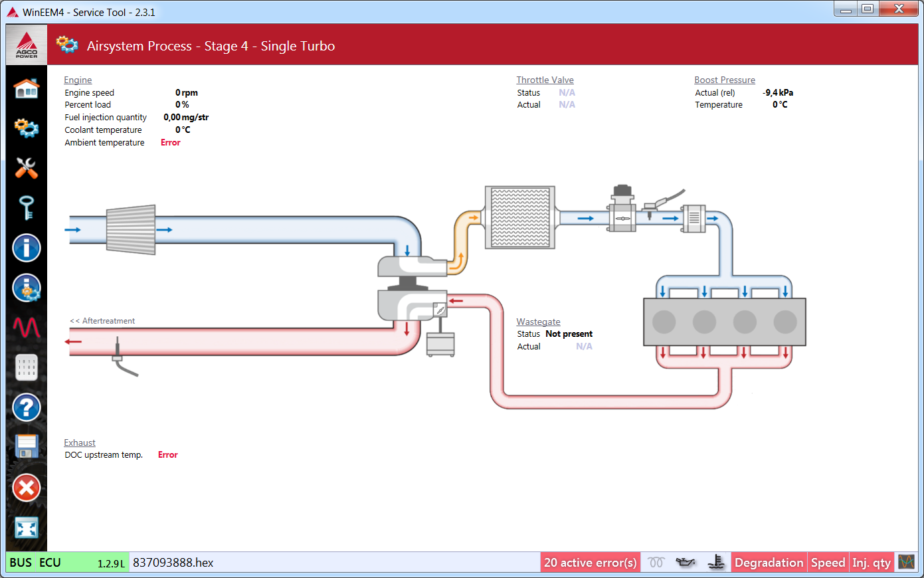This screenshot has height=578, width=924.
Task: Click the Degradation status button
Action: [x=769, y=563]
